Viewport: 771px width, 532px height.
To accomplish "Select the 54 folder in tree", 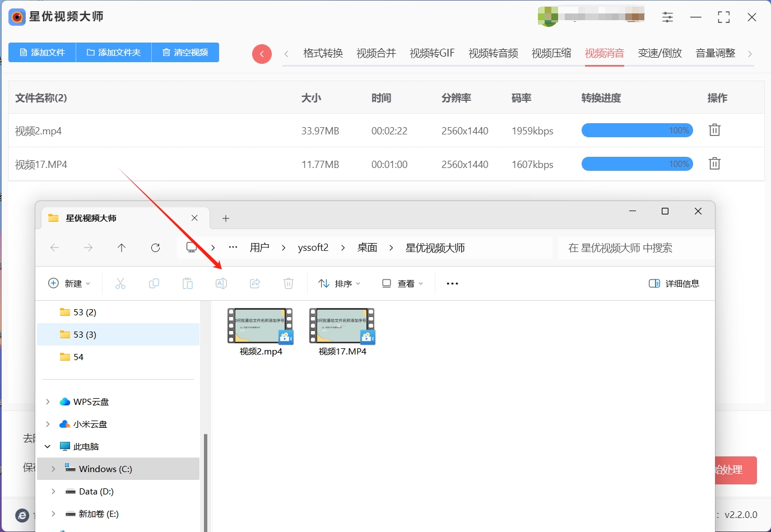I will [118, 357].
